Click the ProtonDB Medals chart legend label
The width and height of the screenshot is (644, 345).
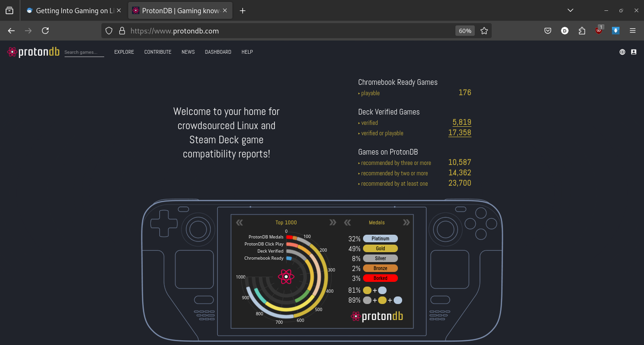tap(266, 237)
